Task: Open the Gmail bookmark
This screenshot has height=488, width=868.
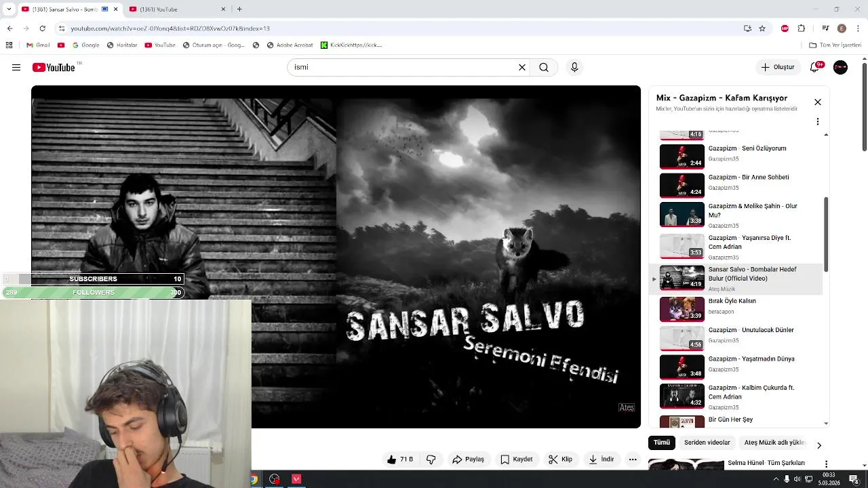Action: coord(38,45)
